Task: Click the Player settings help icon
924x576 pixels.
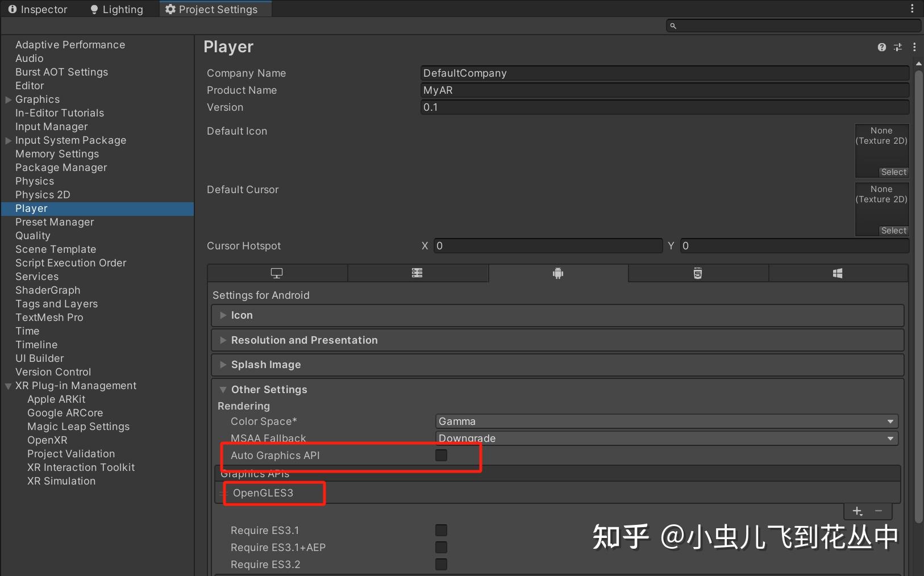Action: tap(882, 47)
